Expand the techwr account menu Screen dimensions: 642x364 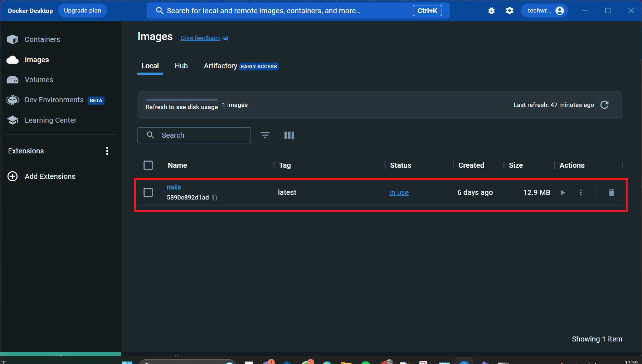pyautogui.click(x=544, y=11)
